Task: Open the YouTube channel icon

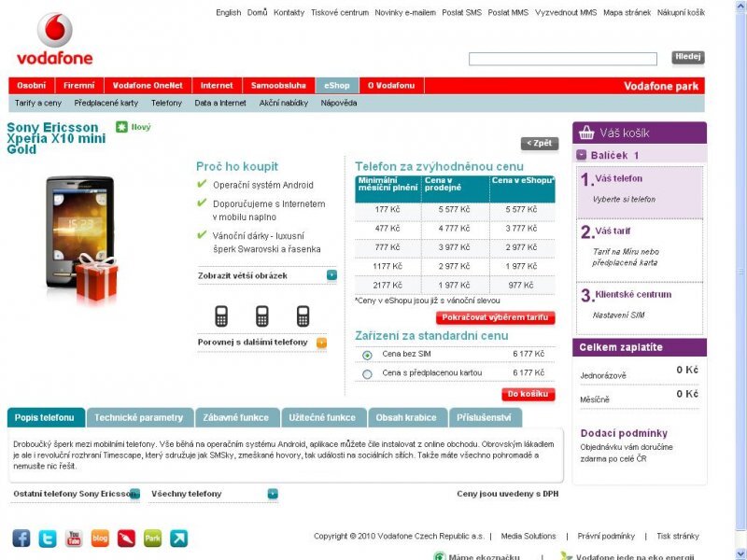Action: pos(75,537)
